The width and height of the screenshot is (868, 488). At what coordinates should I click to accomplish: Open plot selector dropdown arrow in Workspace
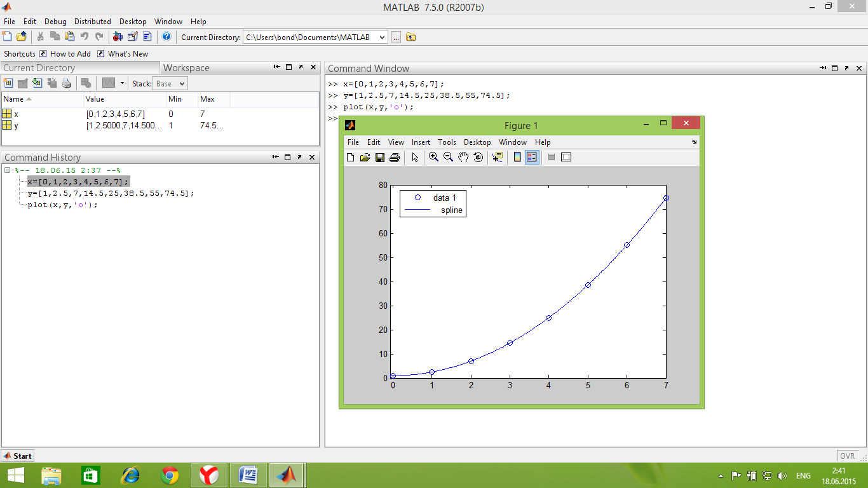pos(122,83)
